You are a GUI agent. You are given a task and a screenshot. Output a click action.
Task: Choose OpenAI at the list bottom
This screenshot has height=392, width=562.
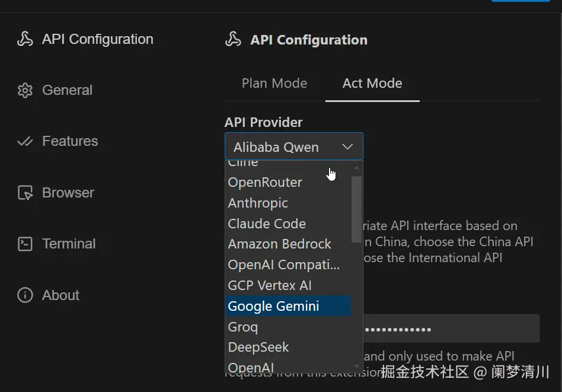(x=288, y=366)
